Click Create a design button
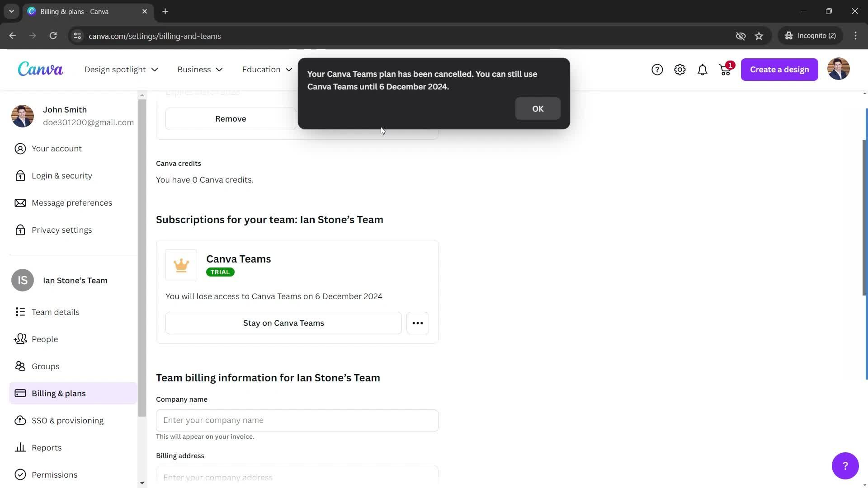 (x=779, y=70)
